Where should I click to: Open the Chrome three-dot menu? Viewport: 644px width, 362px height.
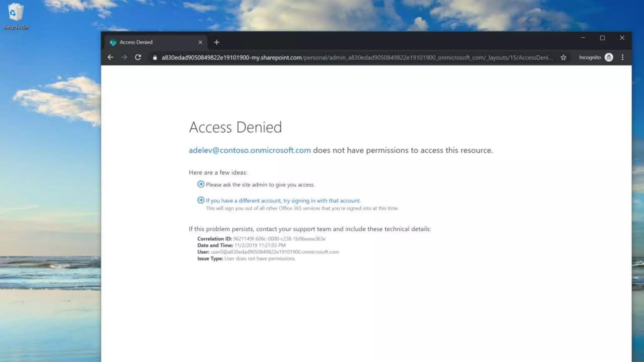(x=622, y=57)
